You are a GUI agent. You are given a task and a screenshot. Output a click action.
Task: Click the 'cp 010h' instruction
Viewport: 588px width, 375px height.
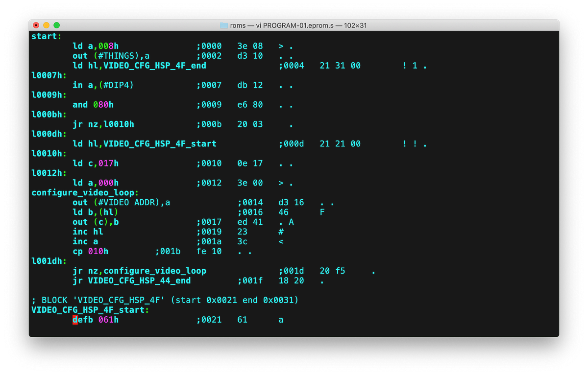coord(91,252)
